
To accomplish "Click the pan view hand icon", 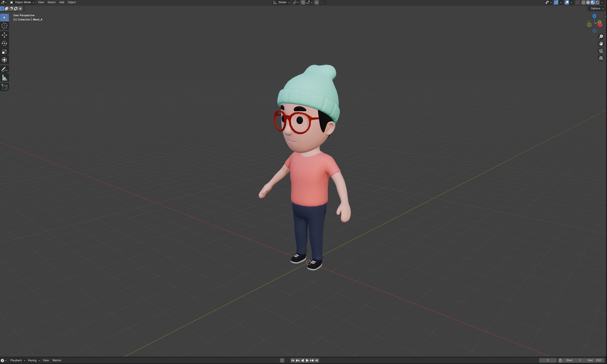I will pyautogui.click(x=601, y=44).
